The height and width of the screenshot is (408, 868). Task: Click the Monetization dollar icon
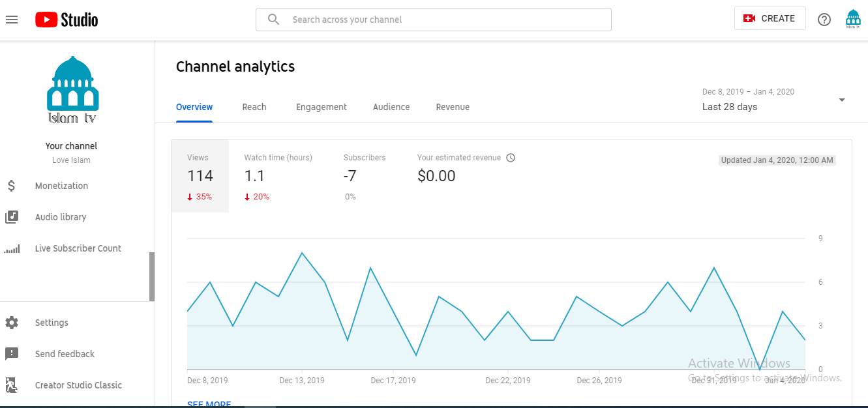point(12,186)
